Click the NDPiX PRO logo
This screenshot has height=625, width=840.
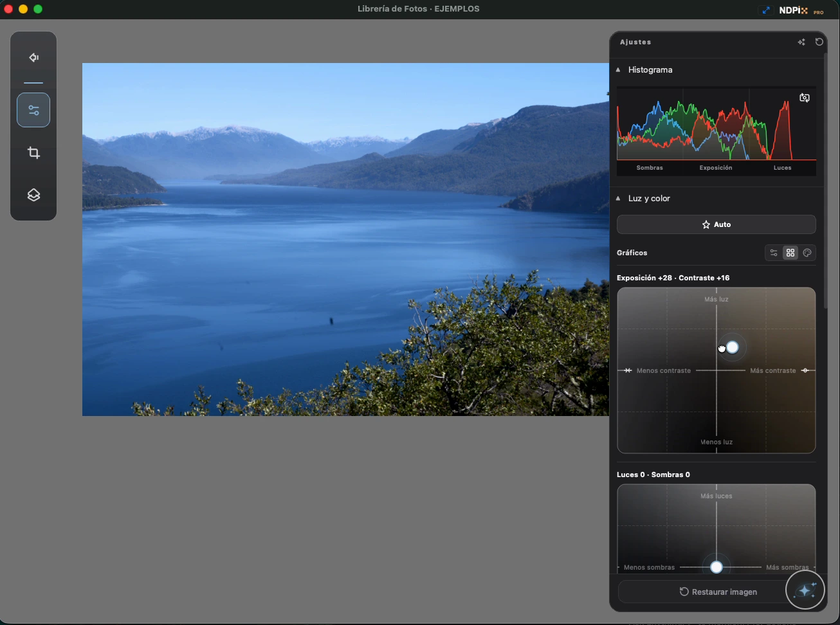click(801, 11)
